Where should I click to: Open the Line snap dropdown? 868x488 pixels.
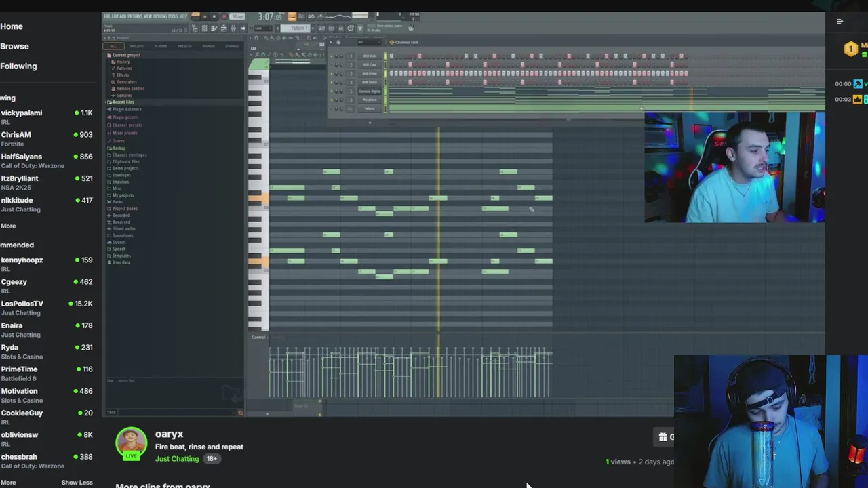click(263, 28)
